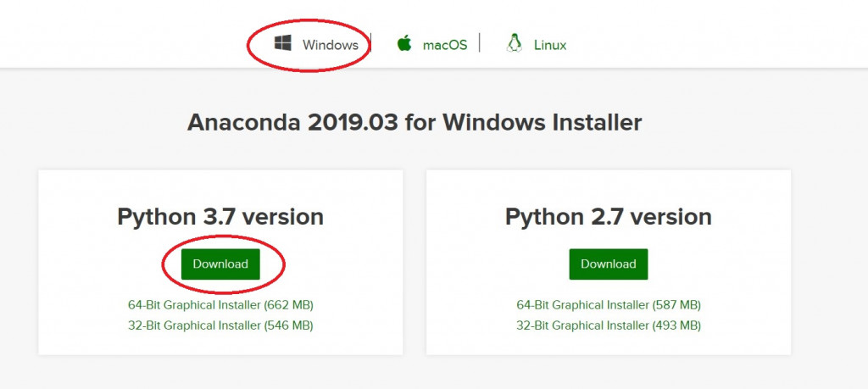Choose 64-Bit Graphical Installer (587 MB) link
Screen dimensions: 868x389
pyautogui.click(x=609, y=305)
